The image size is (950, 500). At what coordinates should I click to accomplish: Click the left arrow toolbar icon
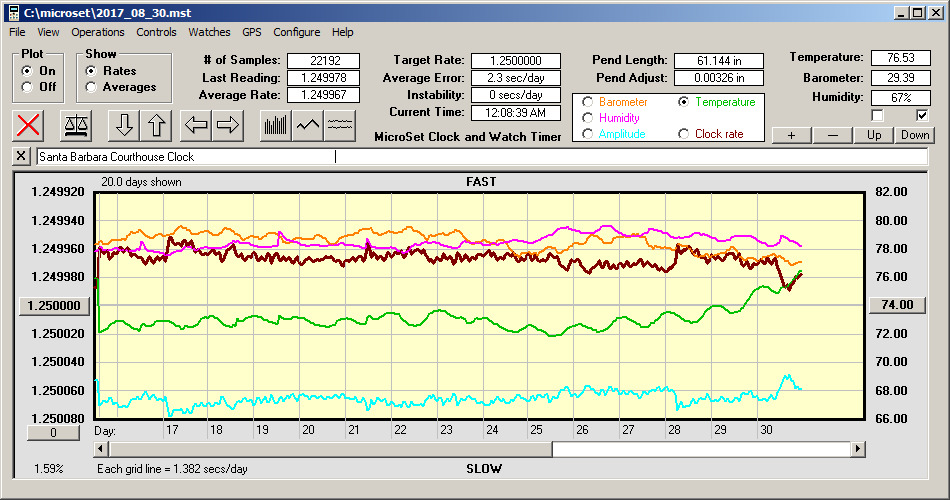click(x=196, y=125)
